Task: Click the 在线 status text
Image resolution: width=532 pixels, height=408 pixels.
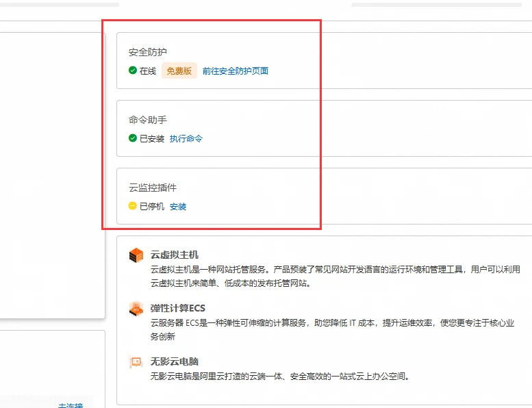Action: click(x=148, y=71)
